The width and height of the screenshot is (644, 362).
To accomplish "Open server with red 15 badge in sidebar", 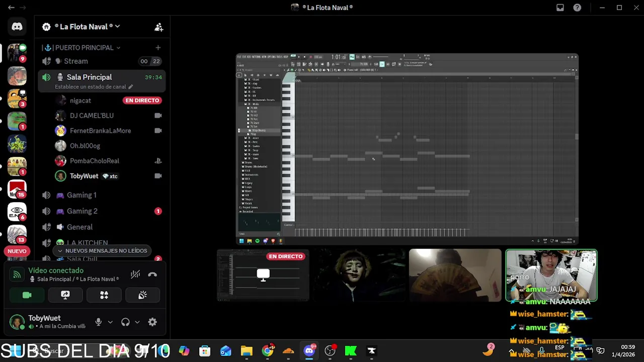I will click(x=17, y=189).
